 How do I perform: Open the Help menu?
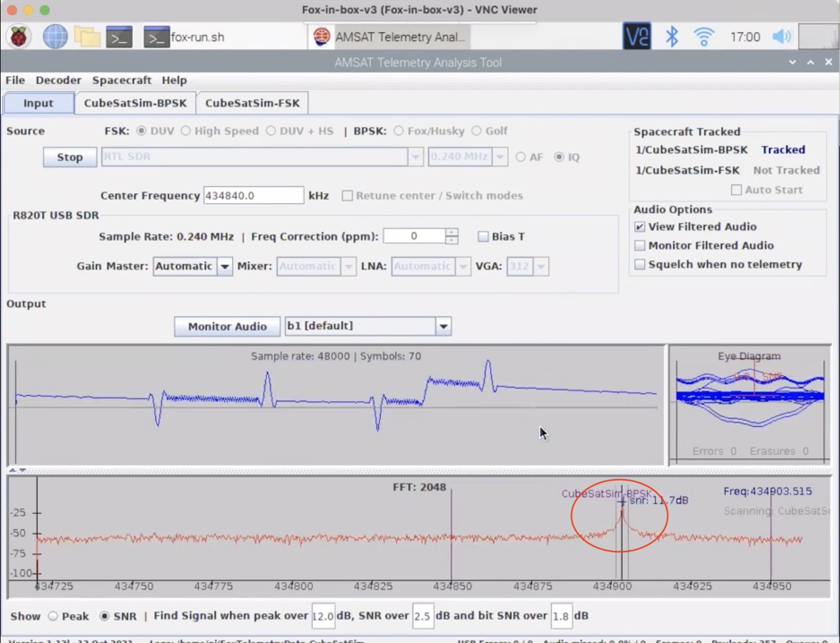174,80
